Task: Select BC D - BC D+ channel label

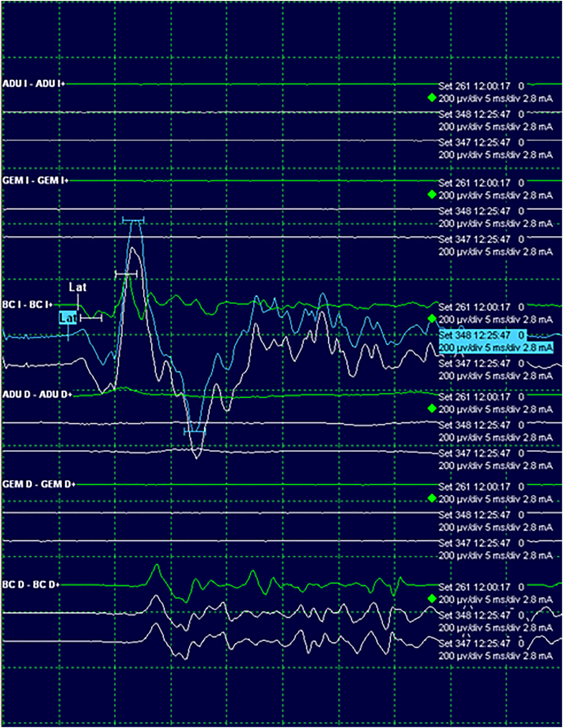Action: point(31,585)
